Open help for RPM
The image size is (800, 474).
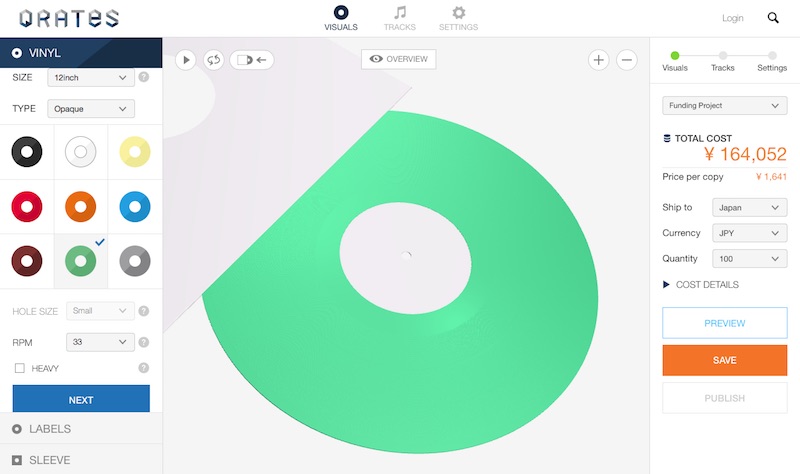pos(144,342)
